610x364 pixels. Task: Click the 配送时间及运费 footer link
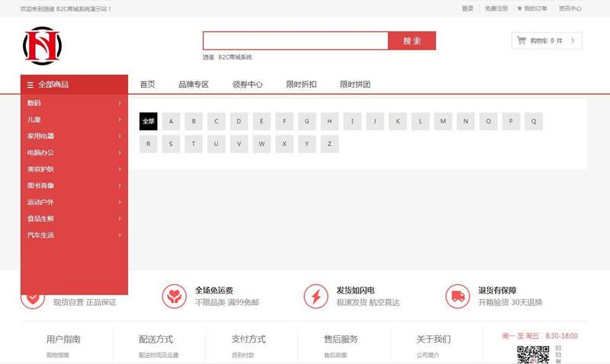point(159,355)
